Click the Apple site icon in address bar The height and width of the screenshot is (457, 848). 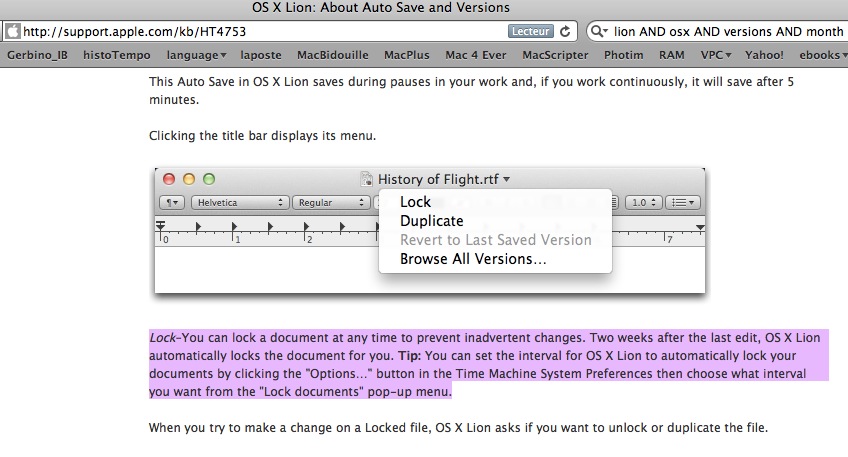[13, 31]
